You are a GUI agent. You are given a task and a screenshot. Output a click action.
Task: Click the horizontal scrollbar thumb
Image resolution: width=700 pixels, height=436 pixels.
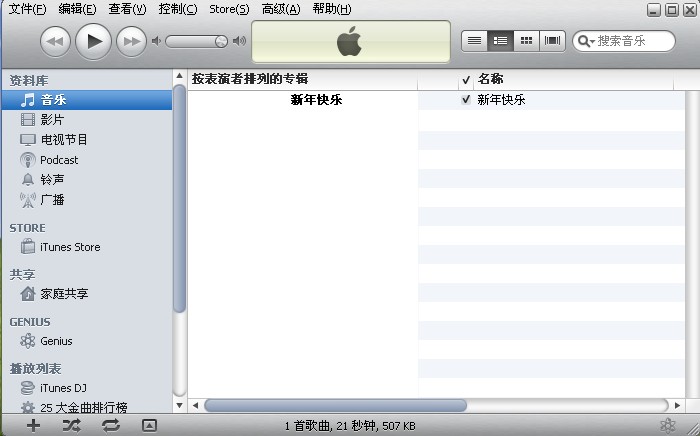pyautogui.click(x=335, y=406)
